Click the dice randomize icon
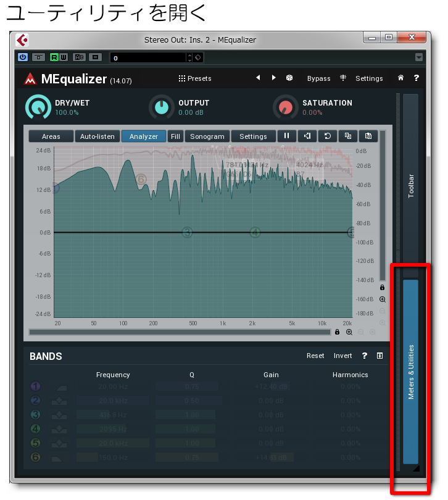 [289, 78]
